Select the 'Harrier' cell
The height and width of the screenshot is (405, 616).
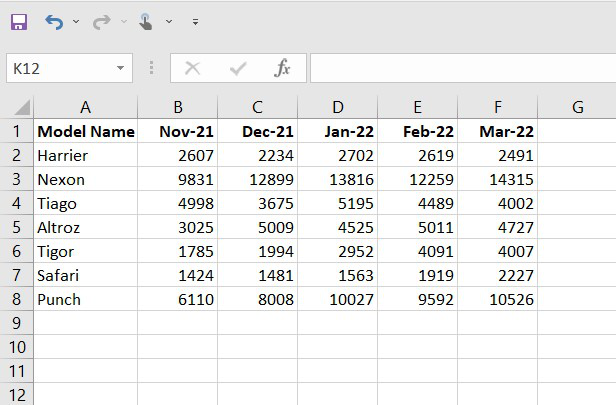click(x=86, y=155)
